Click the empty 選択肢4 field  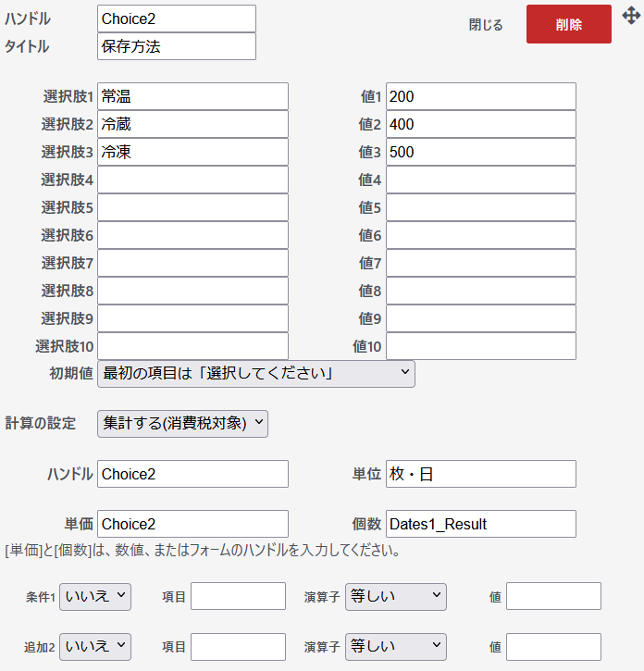pos(193,180)
